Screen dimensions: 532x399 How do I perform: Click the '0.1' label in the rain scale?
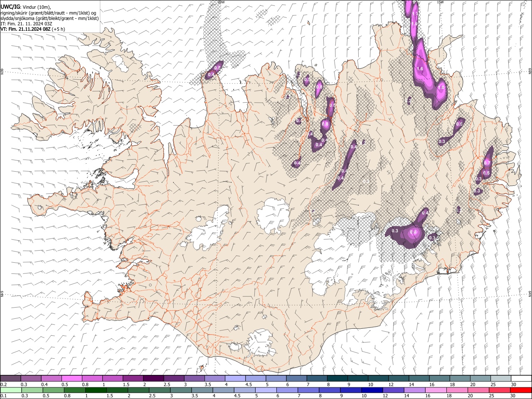(3, 396)
